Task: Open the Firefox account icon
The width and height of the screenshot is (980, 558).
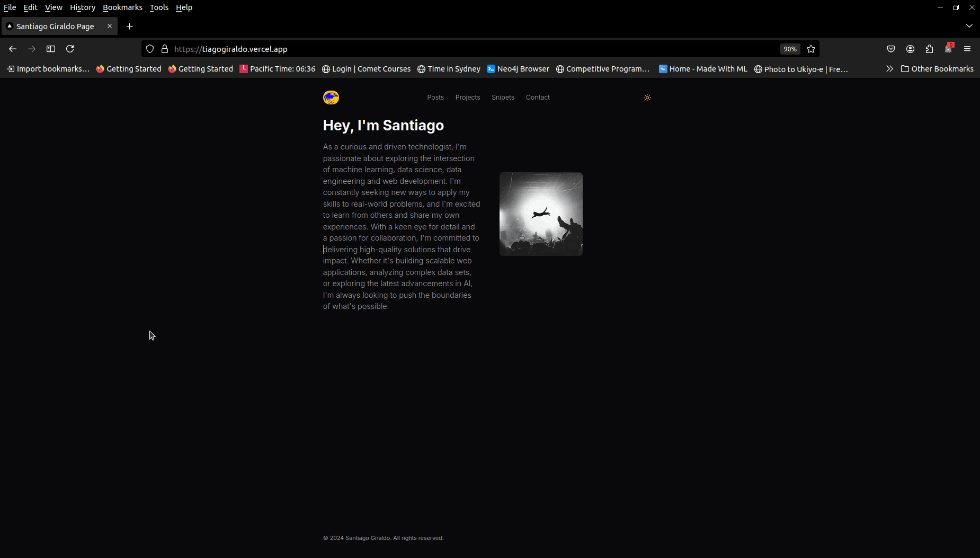Action: point(910,49)
